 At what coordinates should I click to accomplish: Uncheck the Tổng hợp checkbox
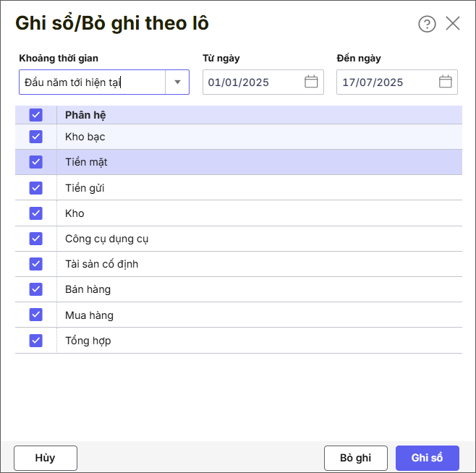(36, 341)
